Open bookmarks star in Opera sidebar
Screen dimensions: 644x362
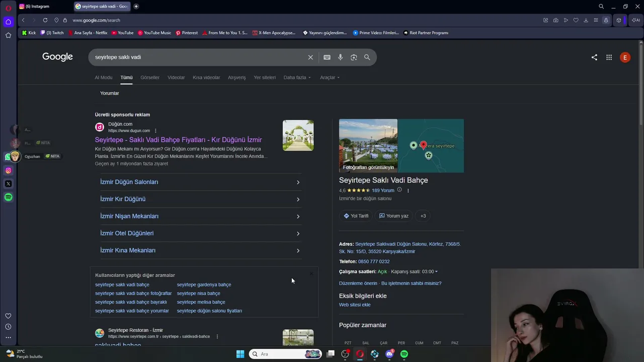pos(8,35)
